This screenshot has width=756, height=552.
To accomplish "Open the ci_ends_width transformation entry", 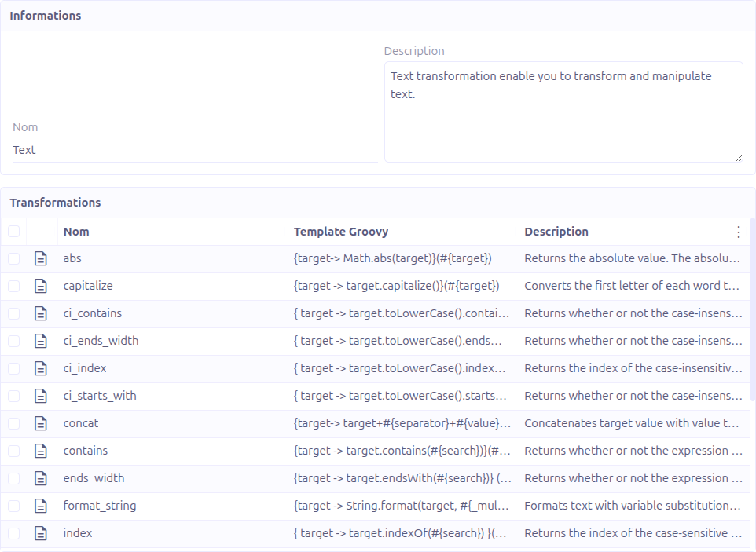I will [101, 341].
